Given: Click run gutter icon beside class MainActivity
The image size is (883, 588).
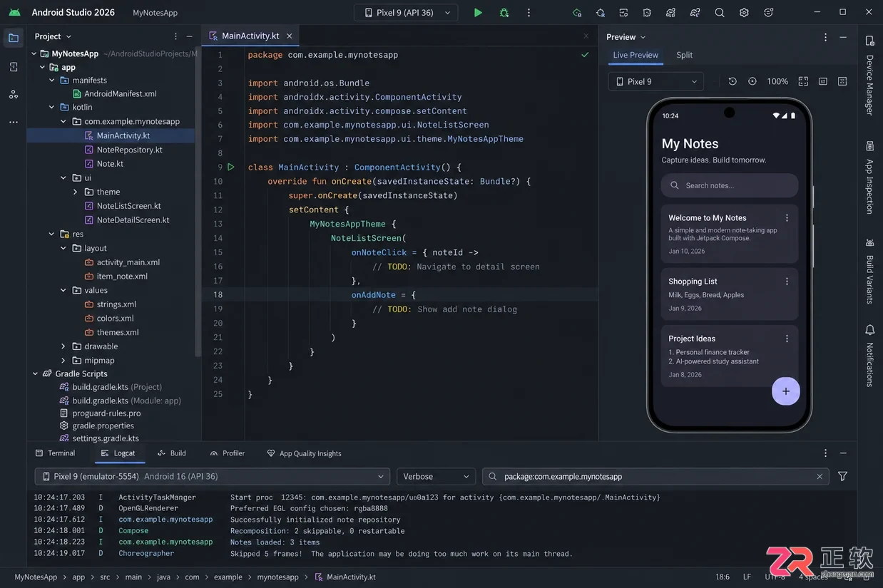Looking at the screenshot, I should pos(230,167).
